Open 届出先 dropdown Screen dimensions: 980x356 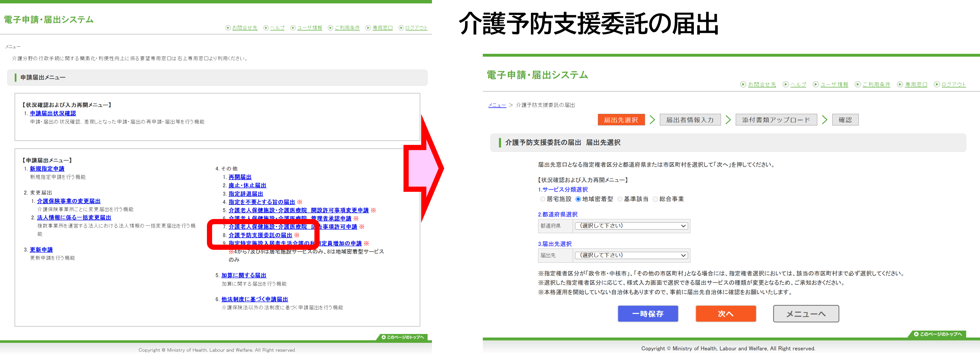tap(631, 255)
